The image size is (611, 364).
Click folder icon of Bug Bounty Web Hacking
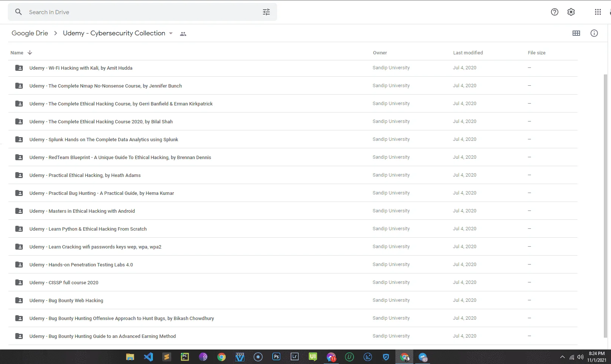(19, 300)
